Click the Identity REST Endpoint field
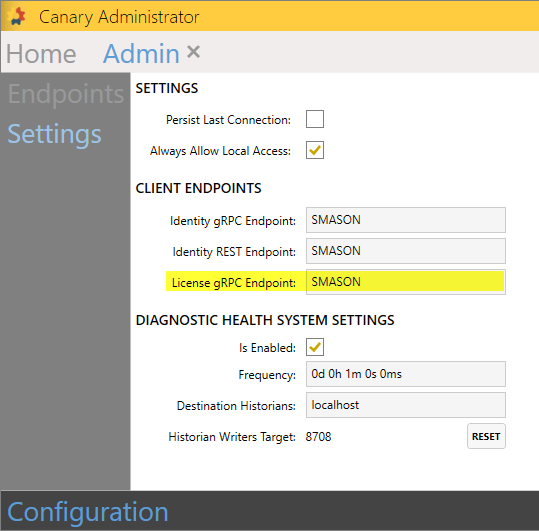539x531 pixels. (406, 251)
